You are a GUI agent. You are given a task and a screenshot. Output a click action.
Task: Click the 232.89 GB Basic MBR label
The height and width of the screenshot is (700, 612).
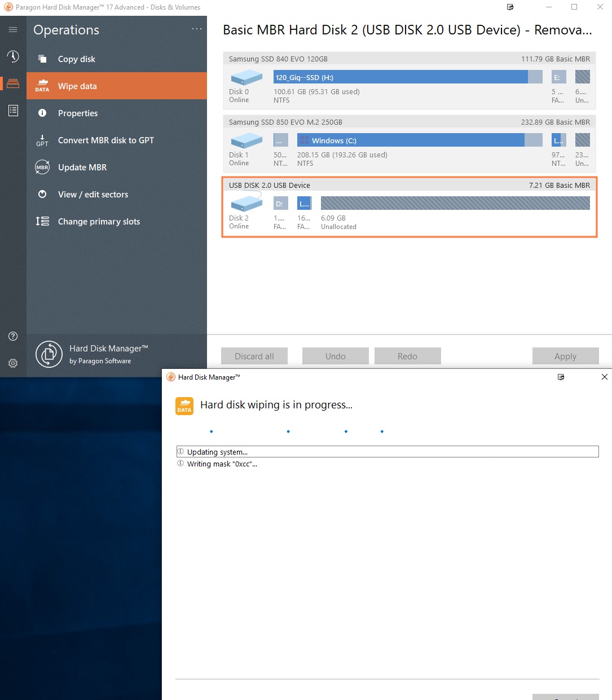click(x=556, y=122)
